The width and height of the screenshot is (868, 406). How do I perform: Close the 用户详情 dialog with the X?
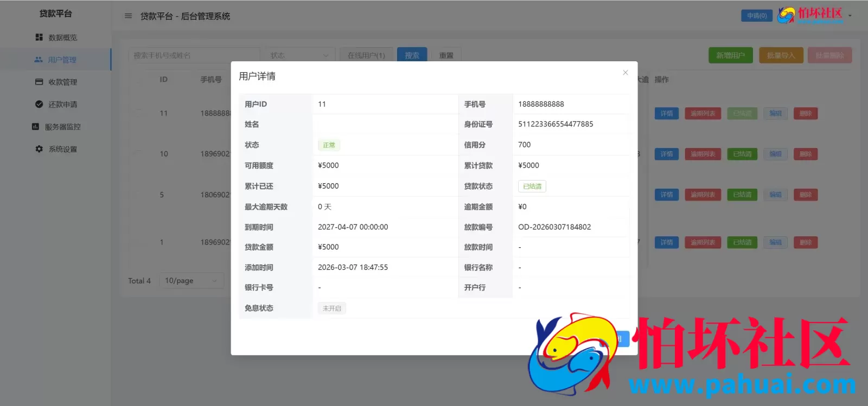click(626, 73)
